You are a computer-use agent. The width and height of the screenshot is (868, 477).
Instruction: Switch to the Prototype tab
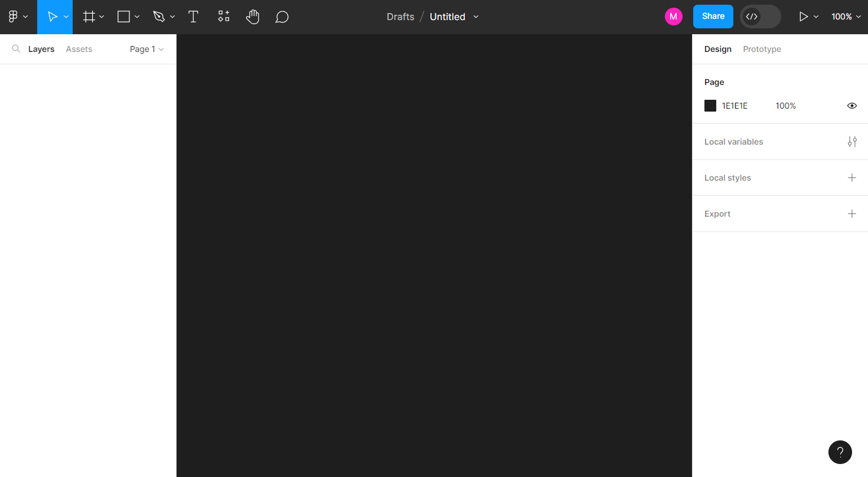pyautogui.click(x=762, y=49)
